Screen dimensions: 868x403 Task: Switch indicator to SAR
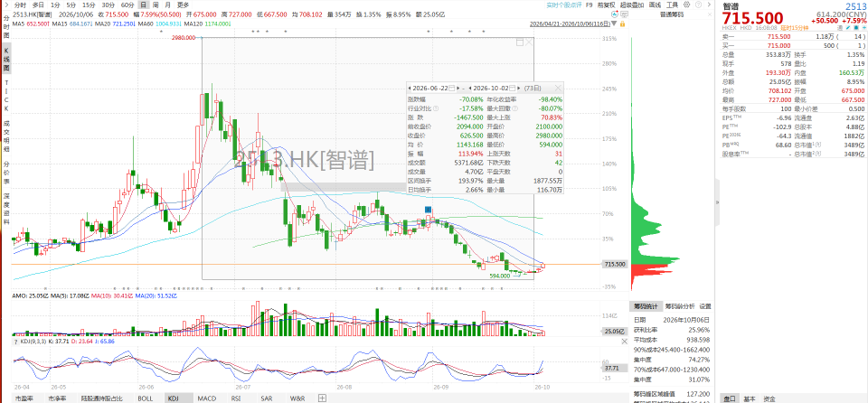266,398
